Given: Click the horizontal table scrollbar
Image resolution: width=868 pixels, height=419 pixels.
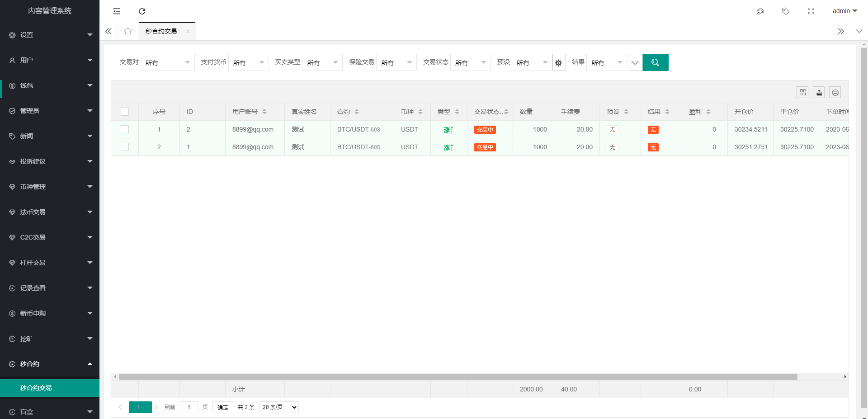Looking at the screenshot, I should point(458,377).
